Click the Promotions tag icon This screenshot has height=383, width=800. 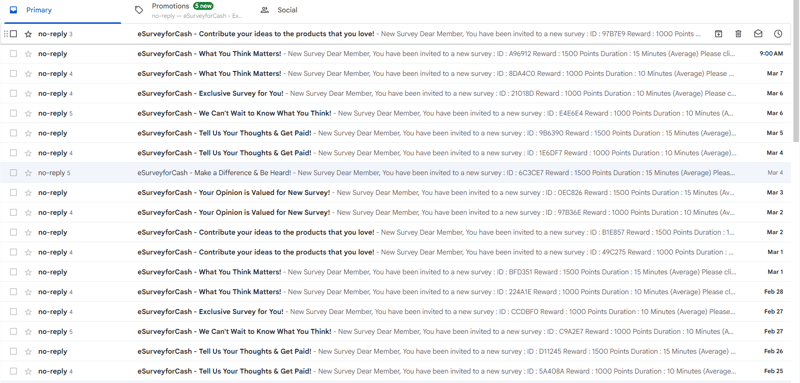[139, 10]
